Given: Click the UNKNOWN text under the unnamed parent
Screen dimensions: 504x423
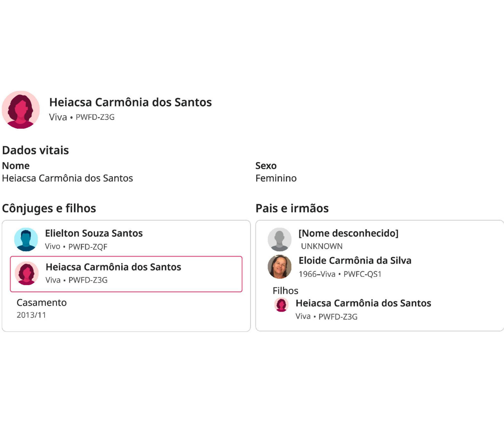Looking at the screenshot, I should tap(322, 246).
